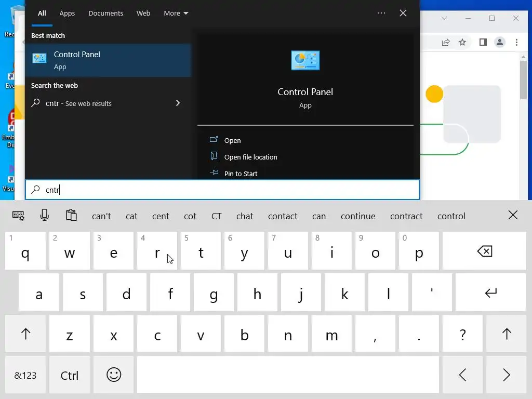Tap the spacebar key
The image size is (532, 399).
point(288,375)
